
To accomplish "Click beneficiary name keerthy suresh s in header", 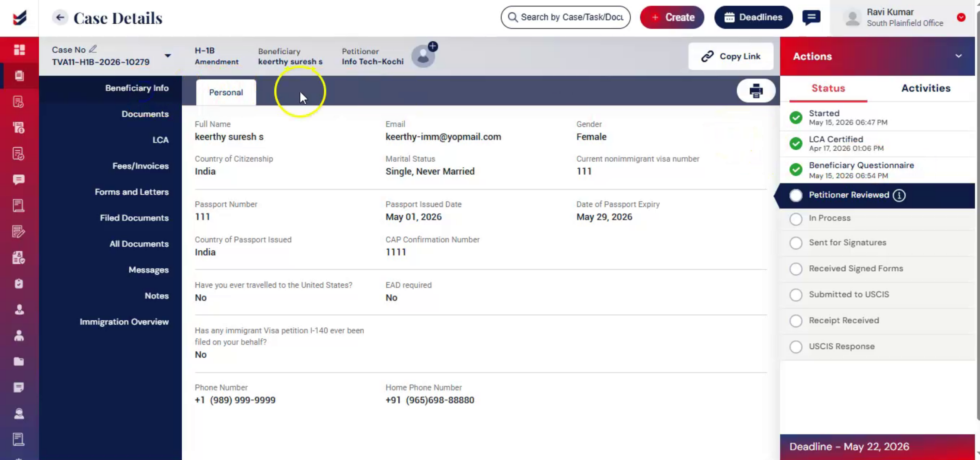I will coord(290,62).
